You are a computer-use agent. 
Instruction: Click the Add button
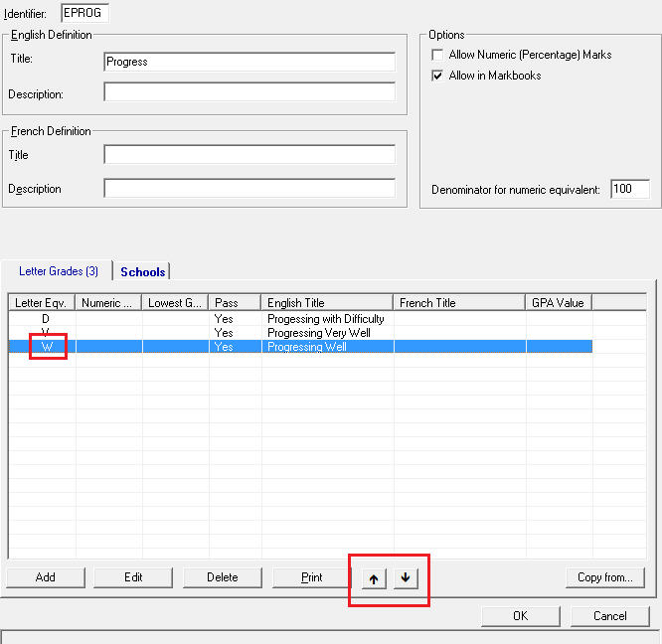pos(46,577)
